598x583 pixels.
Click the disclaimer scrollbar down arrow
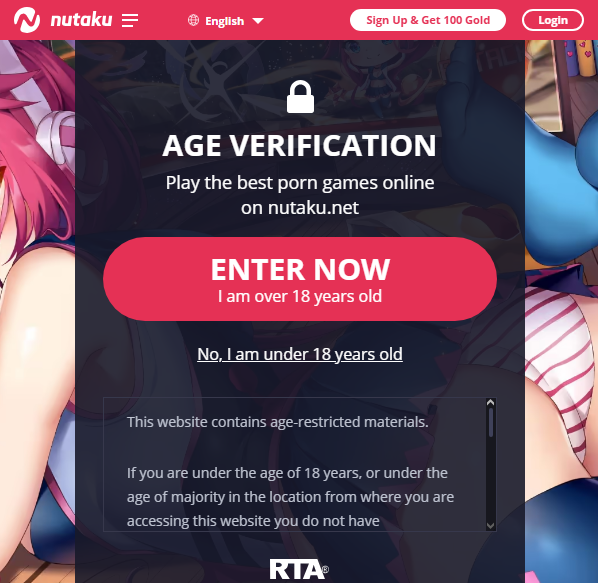490,526
